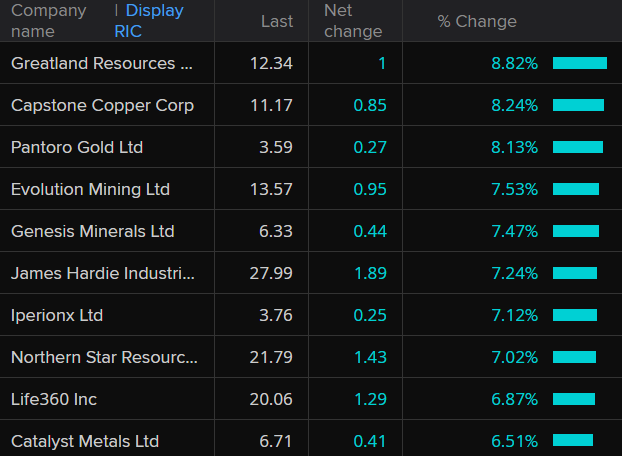
Task: Click Catalyst Metals 6.51% change bar
Action: [x=573, y=441]
